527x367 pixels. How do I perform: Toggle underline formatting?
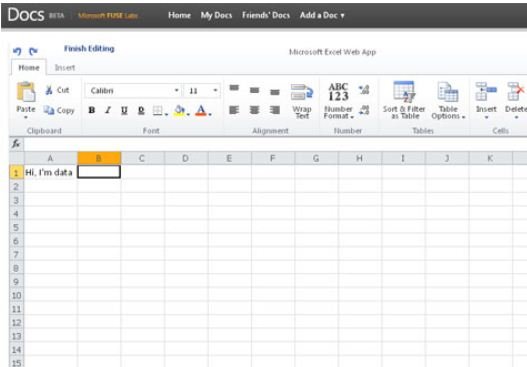pos(124,110)
